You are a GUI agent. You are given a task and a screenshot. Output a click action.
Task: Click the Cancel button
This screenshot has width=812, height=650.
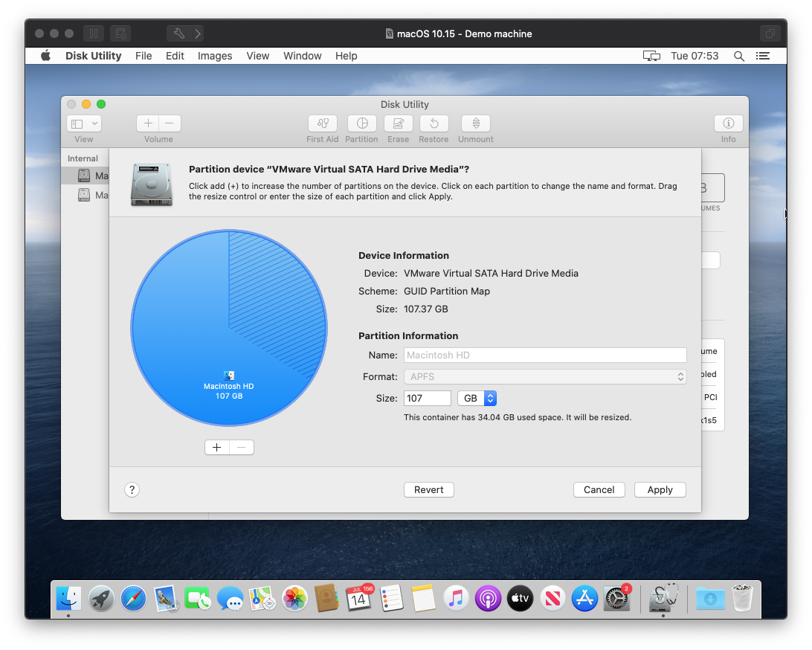point(599,490)
